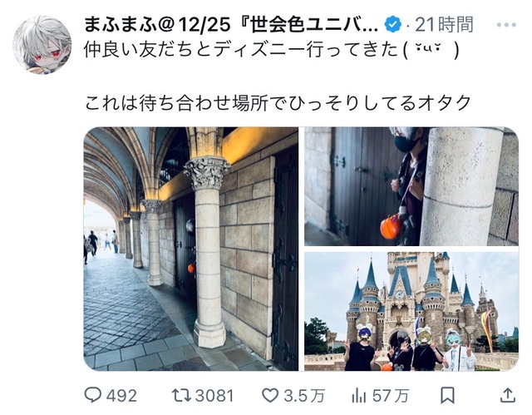Screen dimensions: 532x415
Task: Select the tweet text about Disney visit
Action: pos(272,50)
